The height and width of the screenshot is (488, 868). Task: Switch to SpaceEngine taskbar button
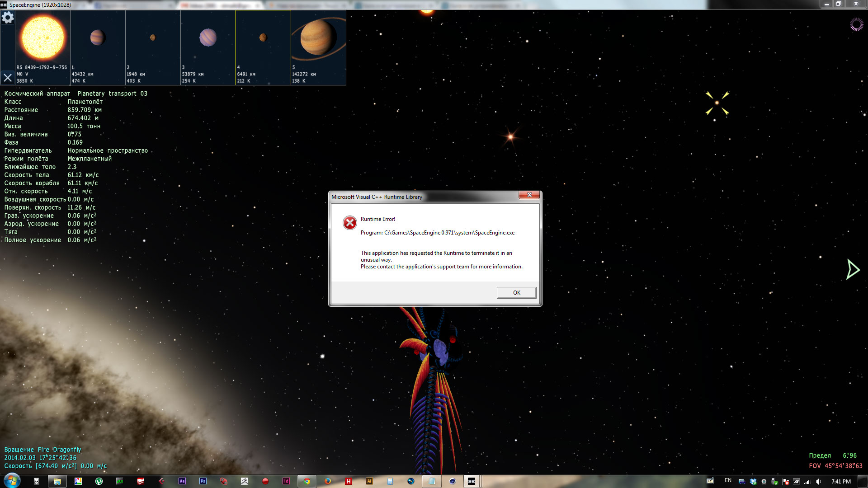point(472,481)
